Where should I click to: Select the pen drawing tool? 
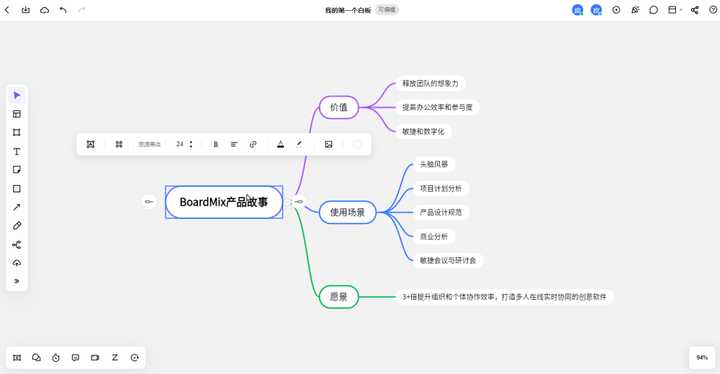coord(17,226)
